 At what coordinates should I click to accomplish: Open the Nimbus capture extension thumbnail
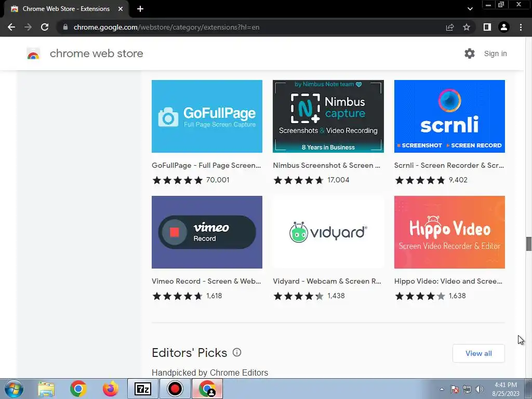pyautogui.click(x=328, y=116)
